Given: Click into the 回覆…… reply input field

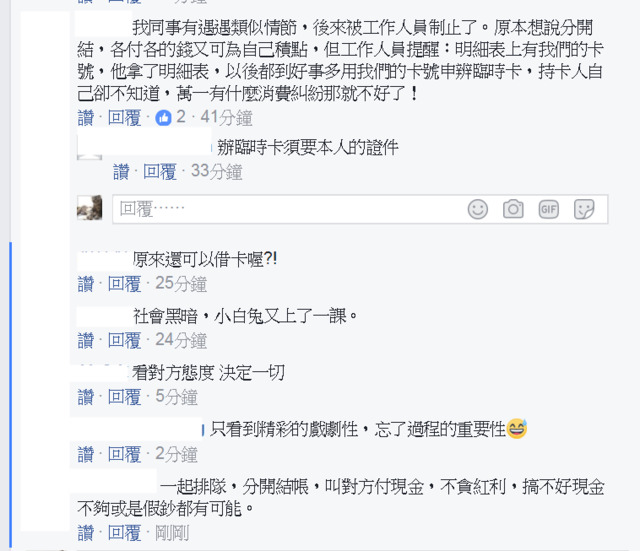Looking at the screenshot, I should (x=288, y=209).
